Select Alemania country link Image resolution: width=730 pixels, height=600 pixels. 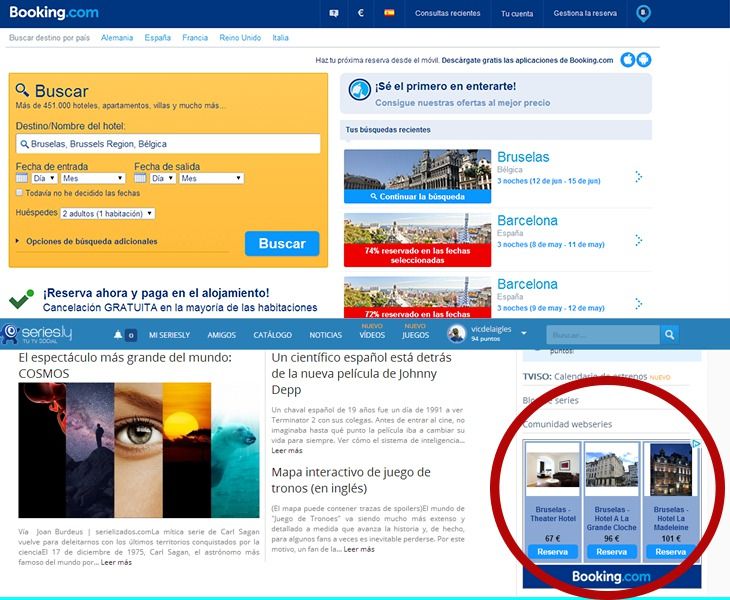point(117,38)
